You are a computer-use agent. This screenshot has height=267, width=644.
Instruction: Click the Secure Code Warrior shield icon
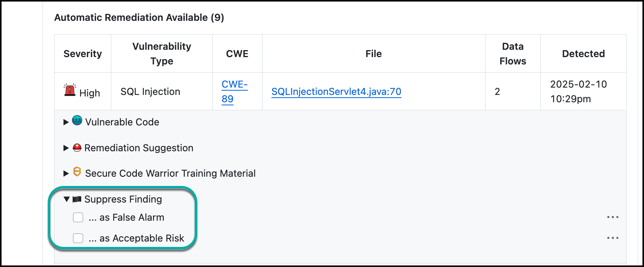click(77, 172)
